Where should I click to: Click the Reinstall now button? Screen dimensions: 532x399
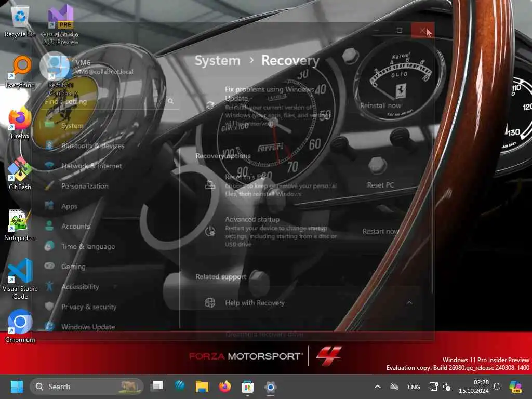[x=380, y=105]
